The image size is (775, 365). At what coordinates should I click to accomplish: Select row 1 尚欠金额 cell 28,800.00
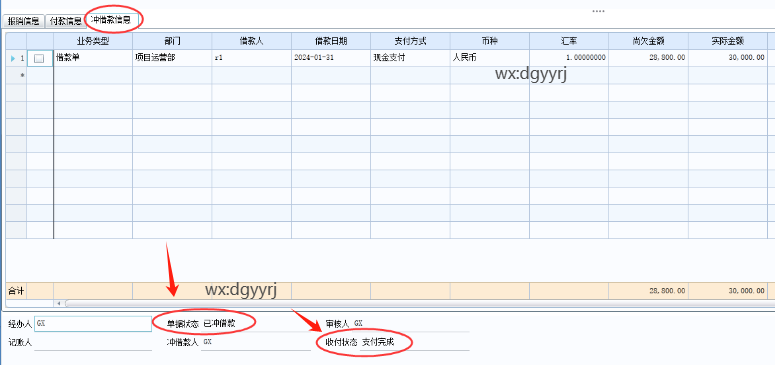tap(648, 58)
